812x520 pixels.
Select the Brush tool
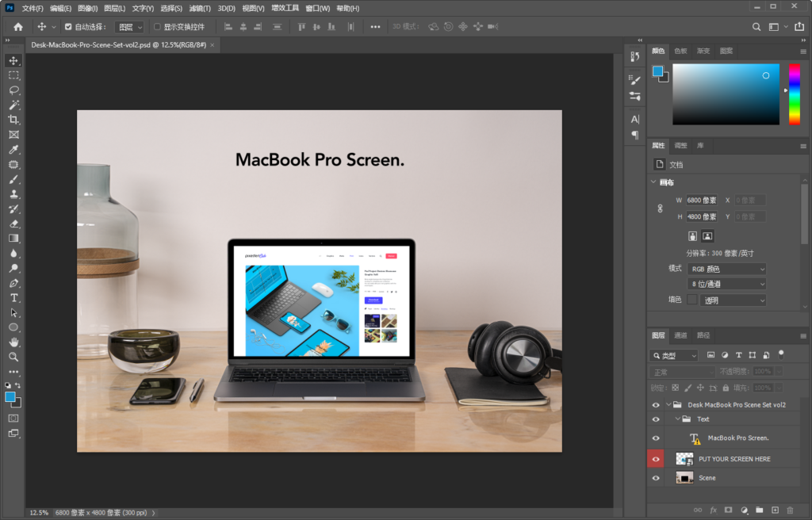point(13,179)
